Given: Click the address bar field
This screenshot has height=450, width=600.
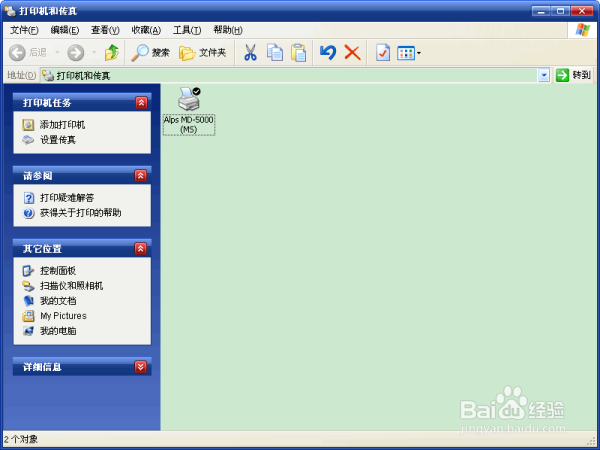Looking at the screenshot, I should pyautogui.click(x=289, y=75).
